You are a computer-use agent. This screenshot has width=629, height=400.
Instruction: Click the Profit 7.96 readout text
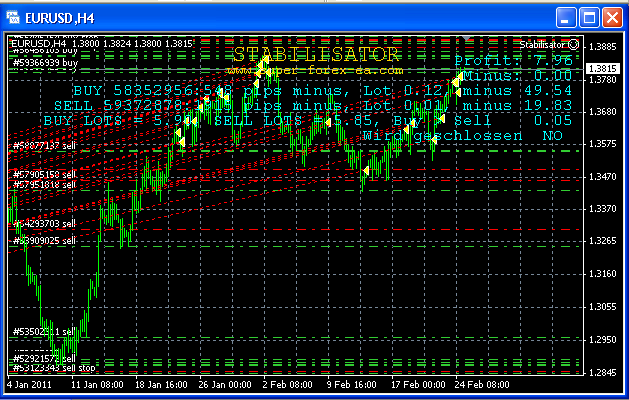pos(513,61)
